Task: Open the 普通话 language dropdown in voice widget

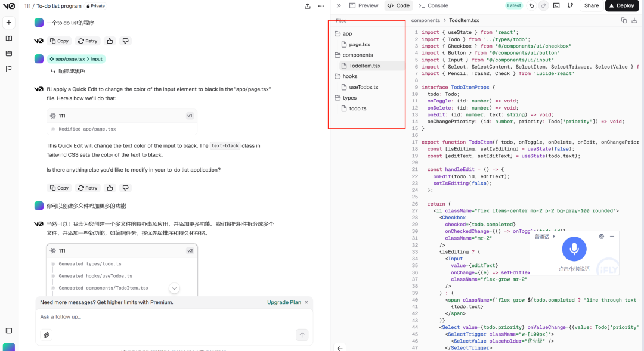Action: point(544,236)
